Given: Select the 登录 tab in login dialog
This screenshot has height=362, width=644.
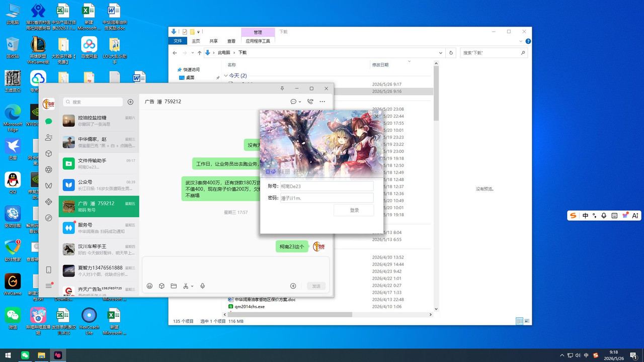Looking at the screenshot, I should 271,172.
